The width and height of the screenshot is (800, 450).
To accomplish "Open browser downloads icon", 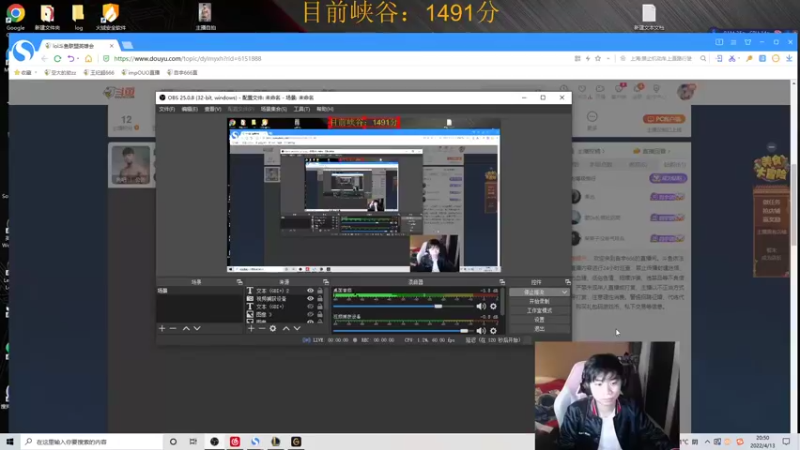I will coord(789,59).
